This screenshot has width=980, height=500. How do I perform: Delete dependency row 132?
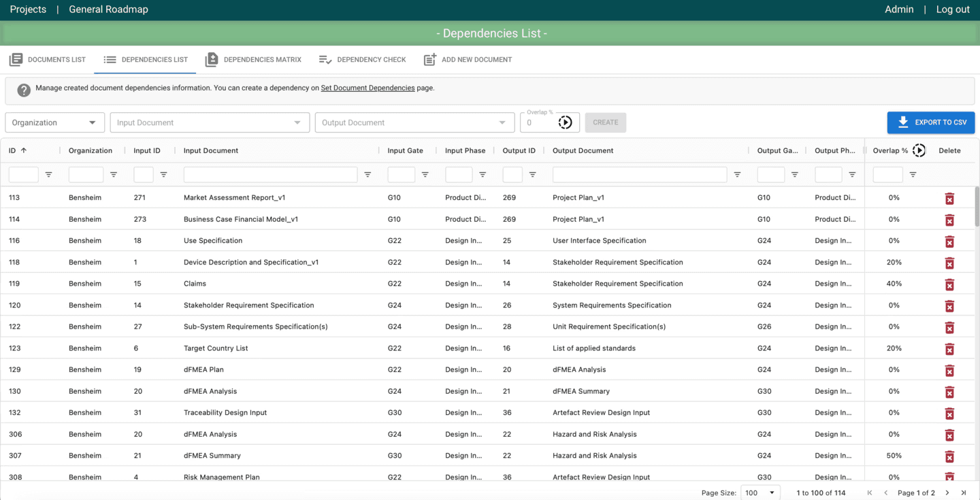949,414
